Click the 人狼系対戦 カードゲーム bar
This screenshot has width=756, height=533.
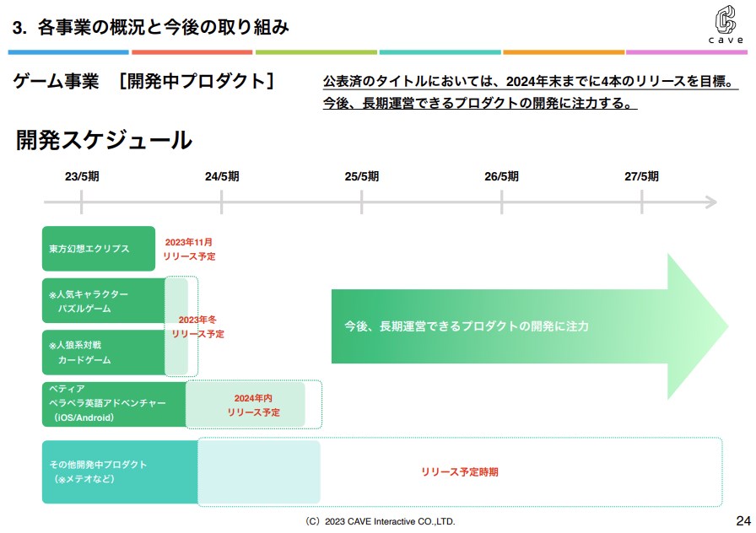point(103,353)
